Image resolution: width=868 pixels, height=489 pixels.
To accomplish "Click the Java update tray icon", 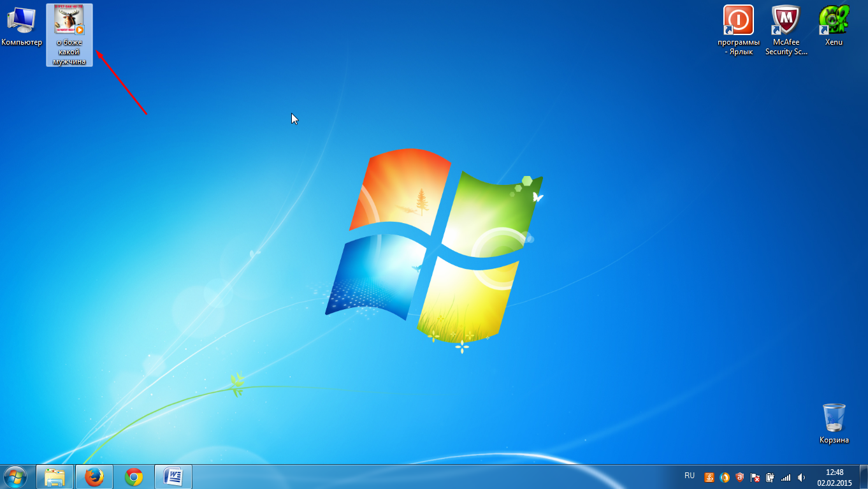I will click(709, 477).
